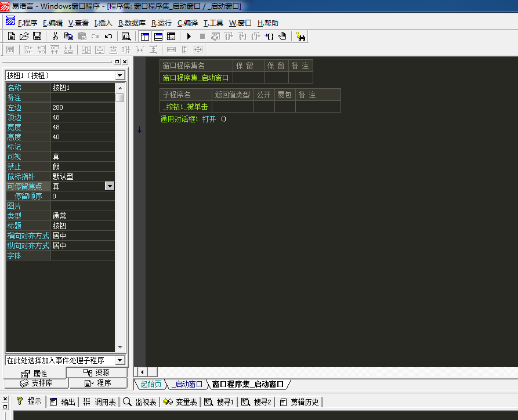
Task: Switch to the 起始页 tab
Action: [151, 384]
